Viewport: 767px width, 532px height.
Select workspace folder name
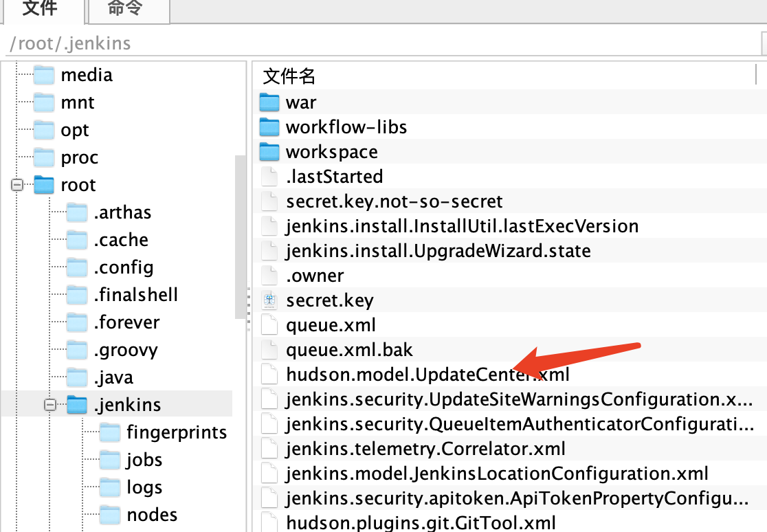(332, 152)
